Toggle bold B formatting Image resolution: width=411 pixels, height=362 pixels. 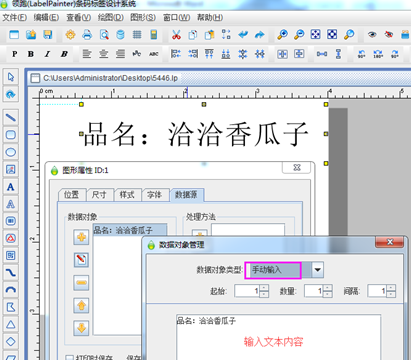(31, 54)
